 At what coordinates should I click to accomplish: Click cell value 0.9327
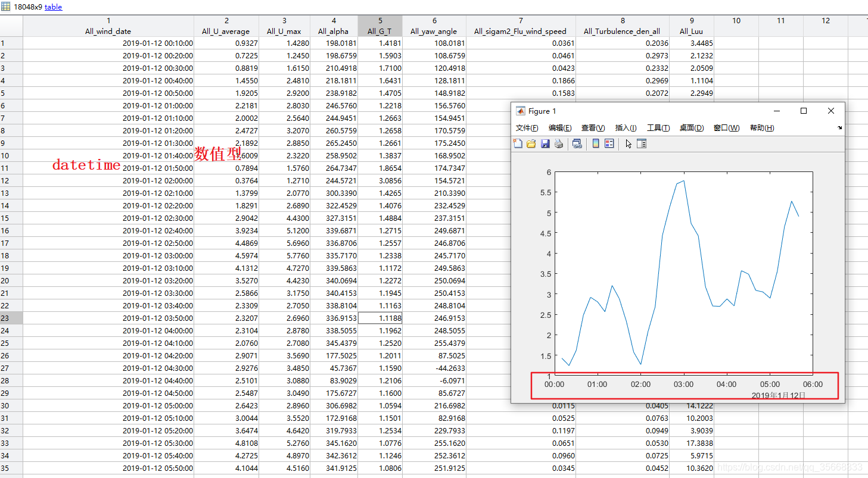coord(226,43)
